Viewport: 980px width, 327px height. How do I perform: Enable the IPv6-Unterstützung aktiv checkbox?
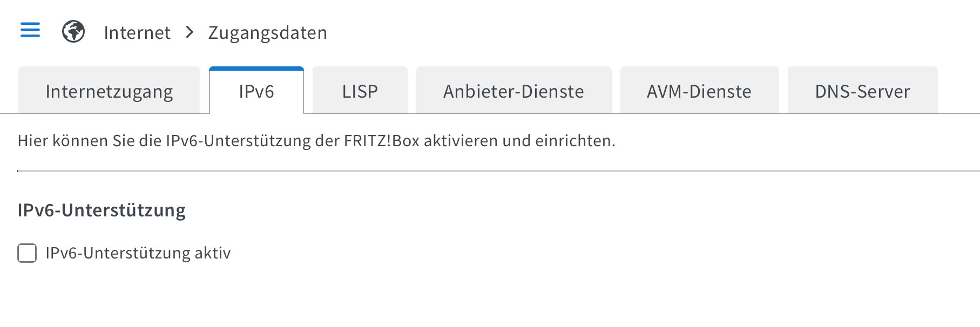27,253
